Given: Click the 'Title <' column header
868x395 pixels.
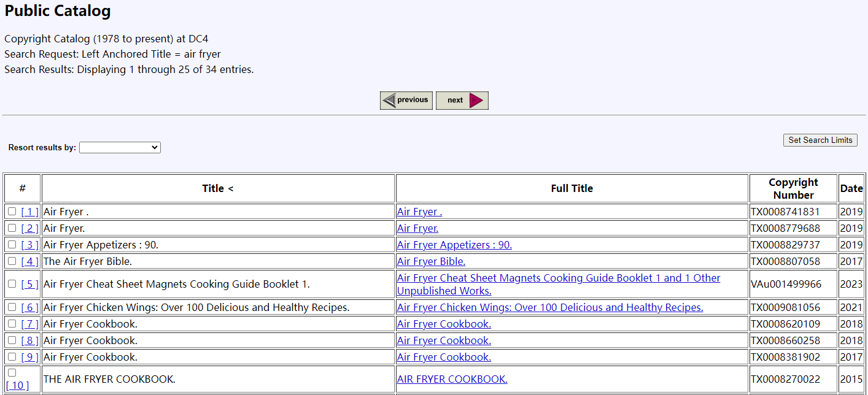Looking at the screenshot, I should click(218, 188).
